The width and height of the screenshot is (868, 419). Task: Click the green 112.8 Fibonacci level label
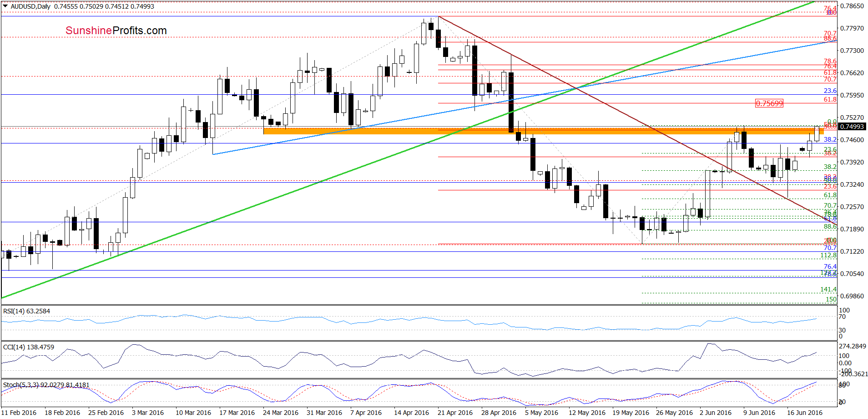point(828,255)
